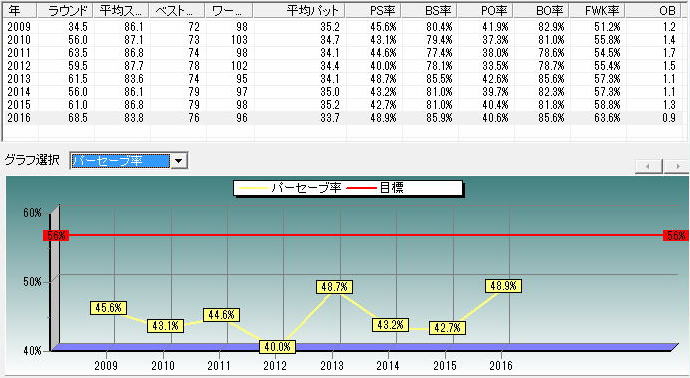
Task: Sort by the BO率 column header
Action: coord(542,10)
